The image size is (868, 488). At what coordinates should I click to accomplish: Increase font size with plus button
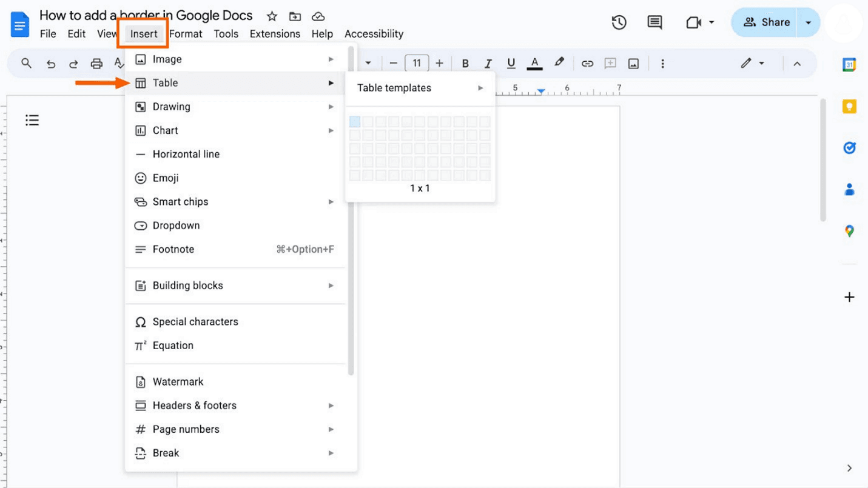pyautogui.click(x=440, y=63)
